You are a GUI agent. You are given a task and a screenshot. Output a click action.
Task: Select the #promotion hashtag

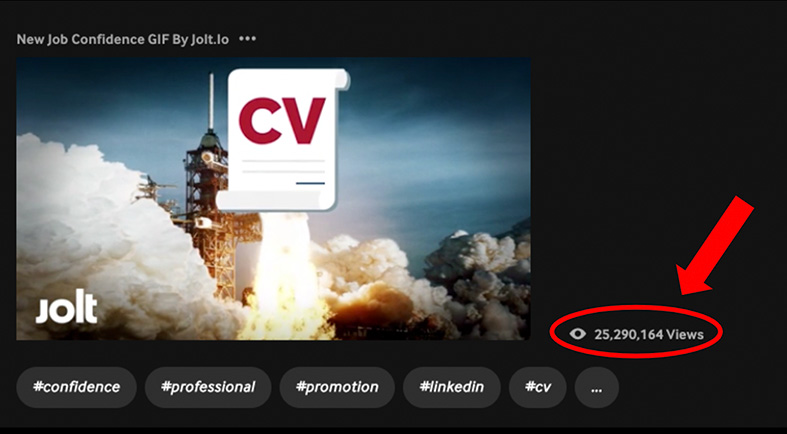click(337, 387)
